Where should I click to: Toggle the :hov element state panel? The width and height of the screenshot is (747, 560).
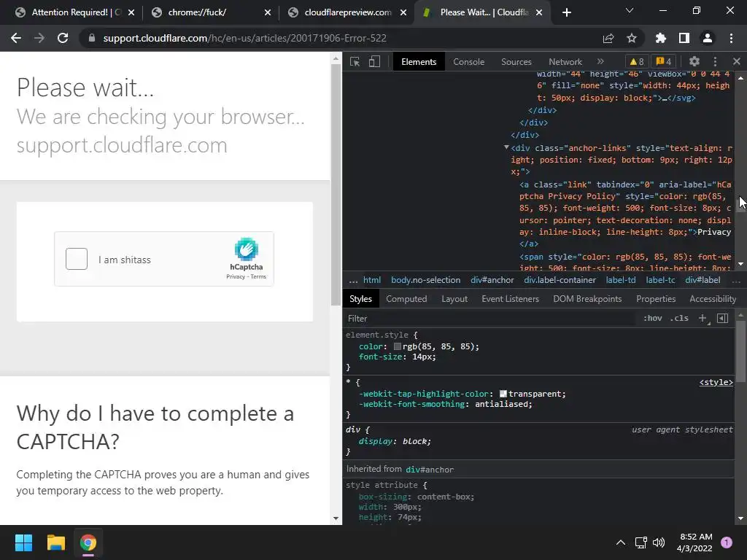click(x=653, y=319)
